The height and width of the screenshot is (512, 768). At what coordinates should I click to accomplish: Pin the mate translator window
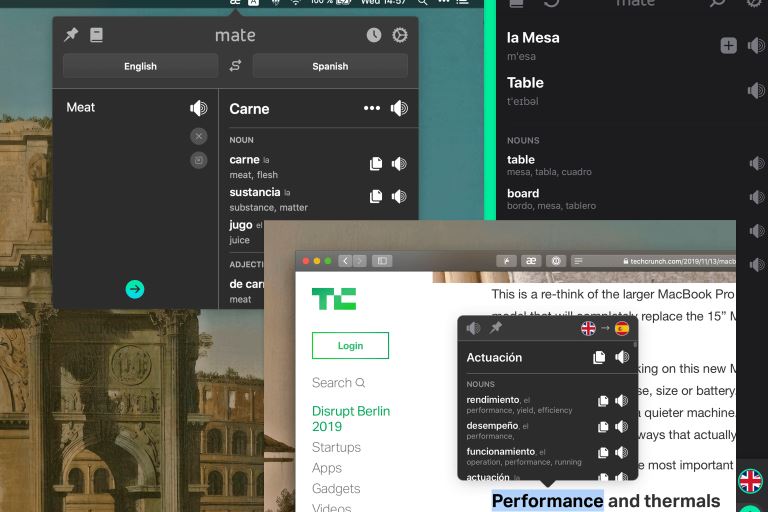point(72,34)
